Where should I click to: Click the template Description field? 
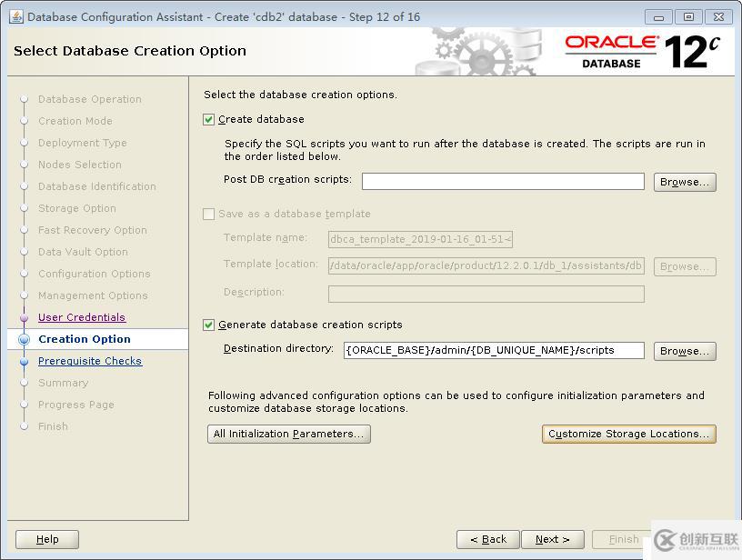(486, 294)
